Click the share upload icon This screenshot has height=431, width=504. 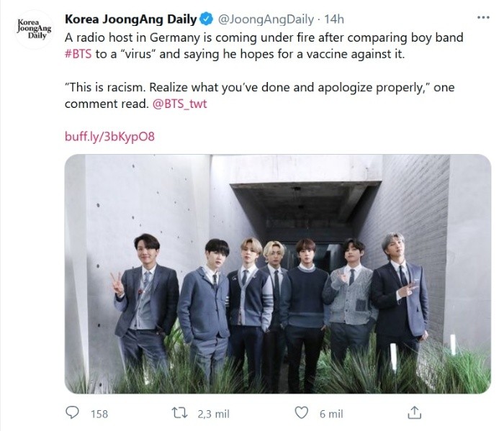point(414,413)
